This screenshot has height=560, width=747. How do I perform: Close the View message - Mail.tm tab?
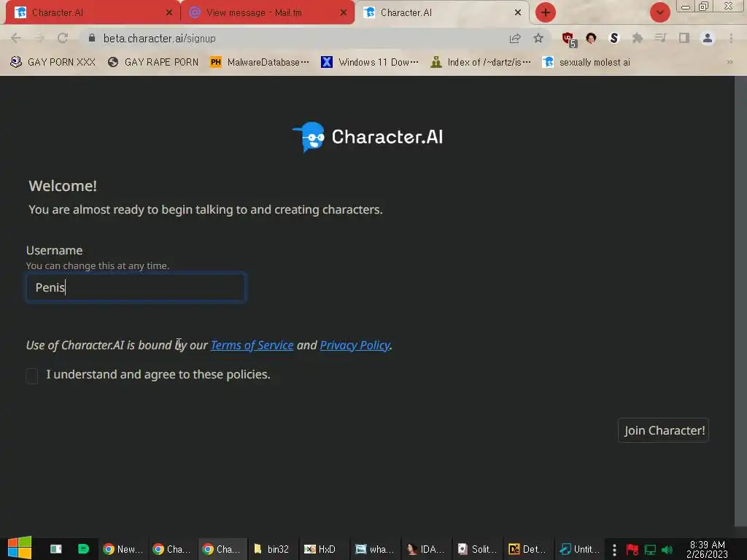[344, 12]
